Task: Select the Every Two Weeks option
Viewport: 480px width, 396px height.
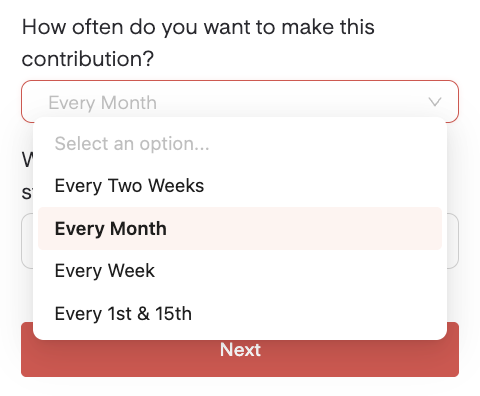Action: coord(240,186)
